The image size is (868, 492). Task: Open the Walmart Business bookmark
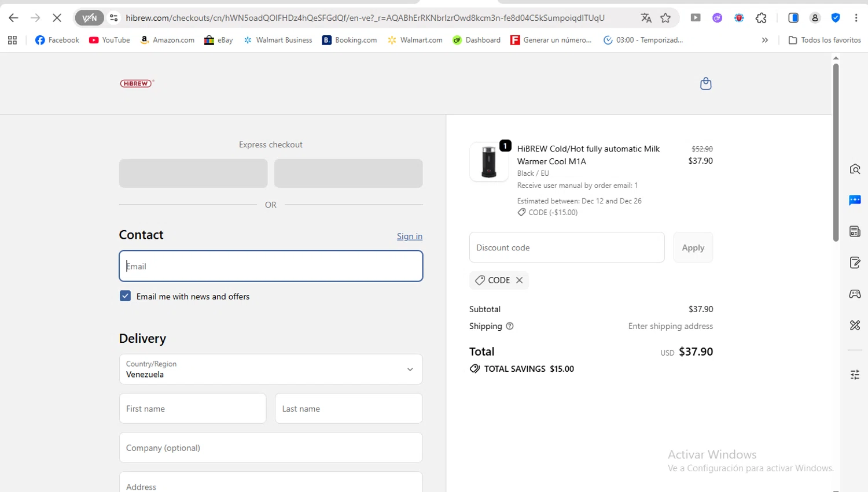pyautogui.click(x=278, y=40)
